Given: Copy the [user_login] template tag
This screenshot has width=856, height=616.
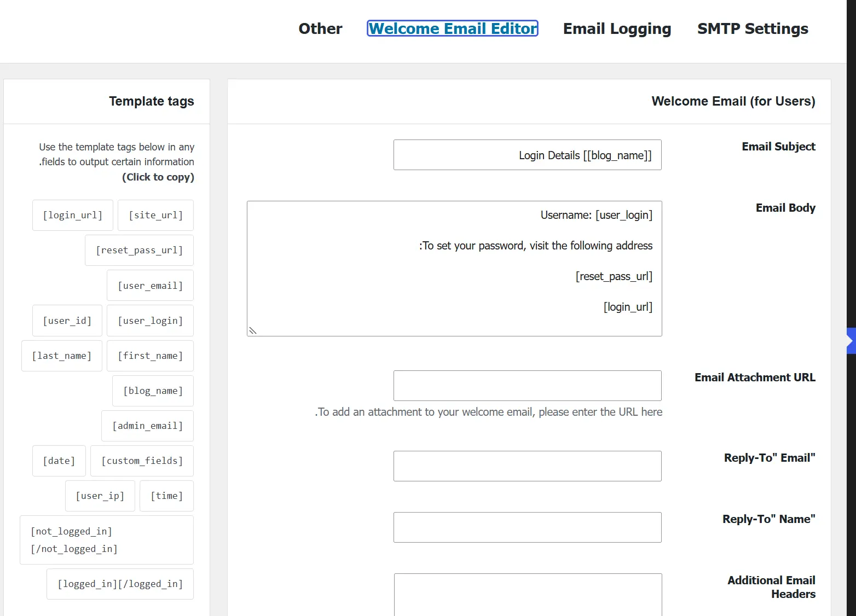Looking at the screenshot, I should (151, 321).
